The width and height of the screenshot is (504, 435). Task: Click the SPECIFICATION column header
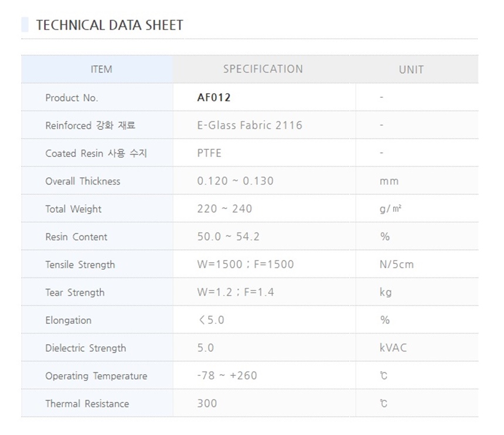coord(263,69)
